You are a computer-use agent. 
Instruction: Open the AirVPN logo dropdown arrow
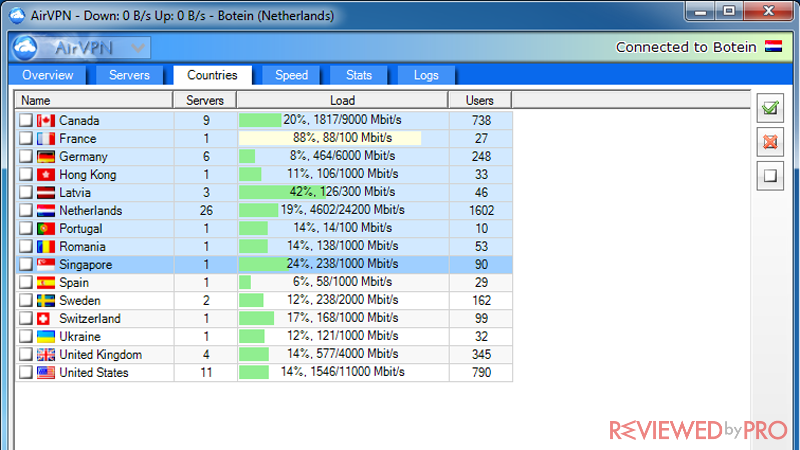click(x=138, y=48)
